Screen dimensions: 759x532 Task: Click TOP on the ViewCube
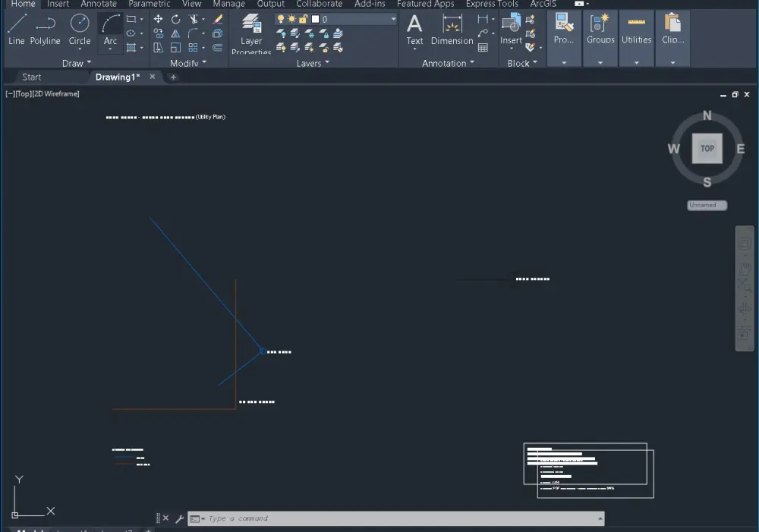[x=707, y=149]
